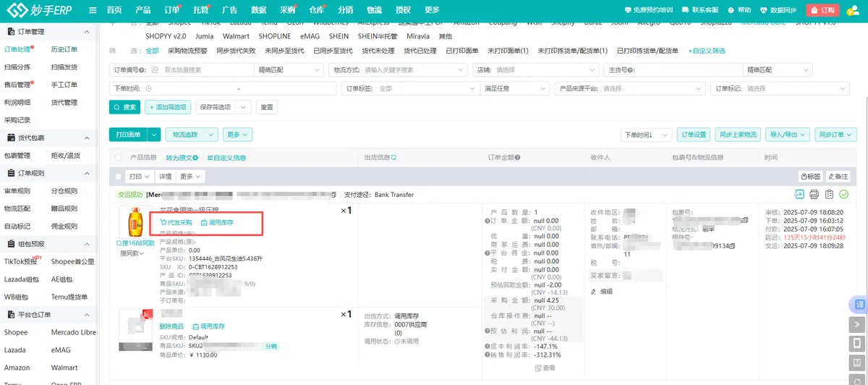
Task: Click the 添加筛选项 button
Action: [x=168, y=106]
